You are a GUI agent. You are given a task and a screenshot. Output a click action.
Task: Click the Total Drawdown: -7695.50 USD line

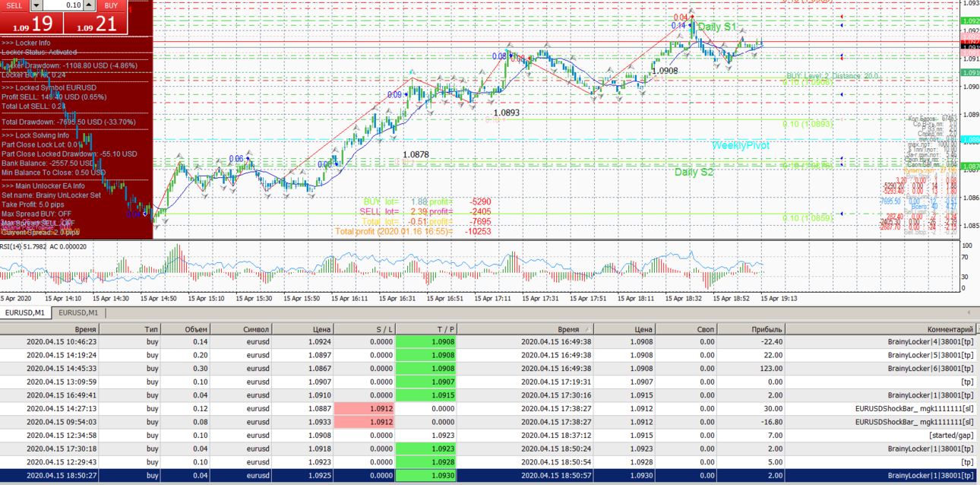tap(68, 122)
